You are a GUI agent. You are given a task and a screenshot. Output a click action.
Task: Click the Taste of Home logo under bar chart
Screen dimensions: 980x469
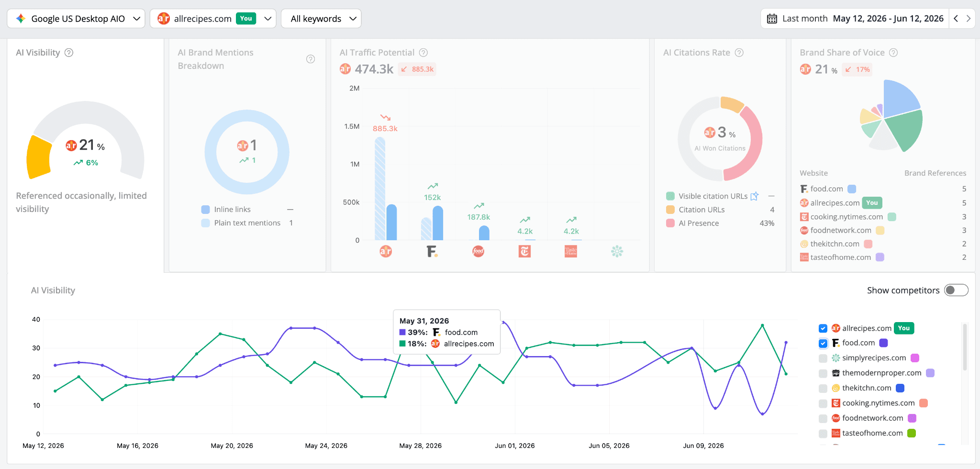tap(571, 251)
